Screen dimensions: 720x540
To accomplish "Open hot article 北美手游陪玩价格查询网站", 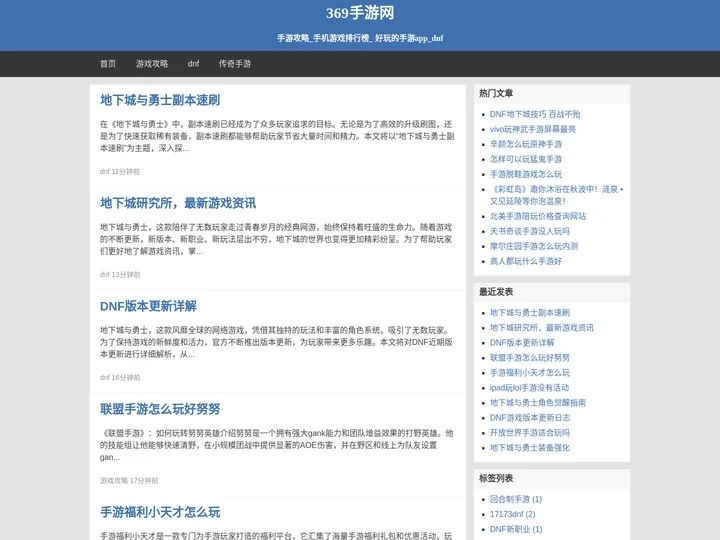I will [538, 216].
